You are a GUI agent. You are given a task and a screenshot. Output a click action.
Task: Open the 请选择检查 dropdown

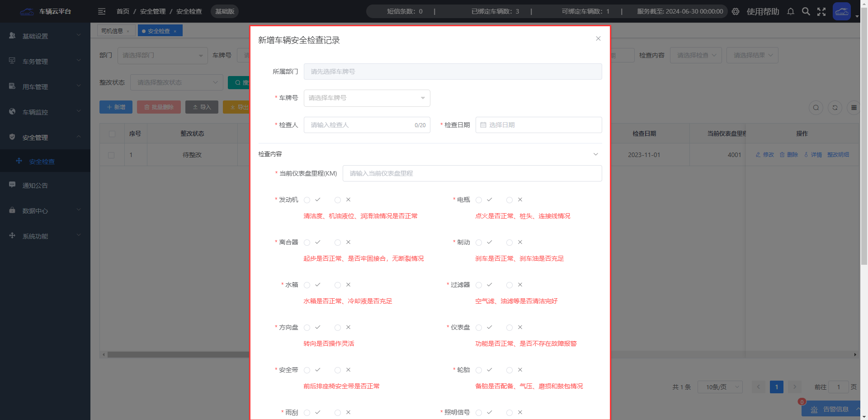[x=696, y=55]
